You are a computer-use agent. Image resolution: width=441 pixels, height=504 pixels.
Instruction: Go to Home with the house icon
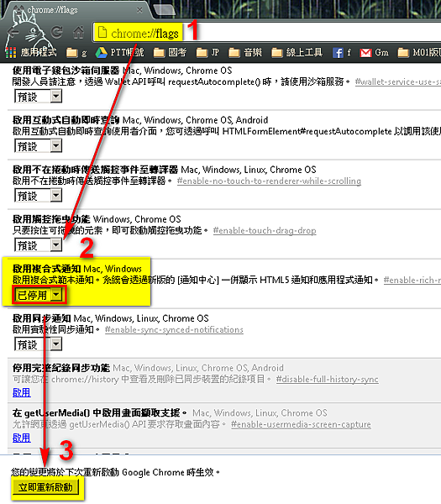coord(78,32)
